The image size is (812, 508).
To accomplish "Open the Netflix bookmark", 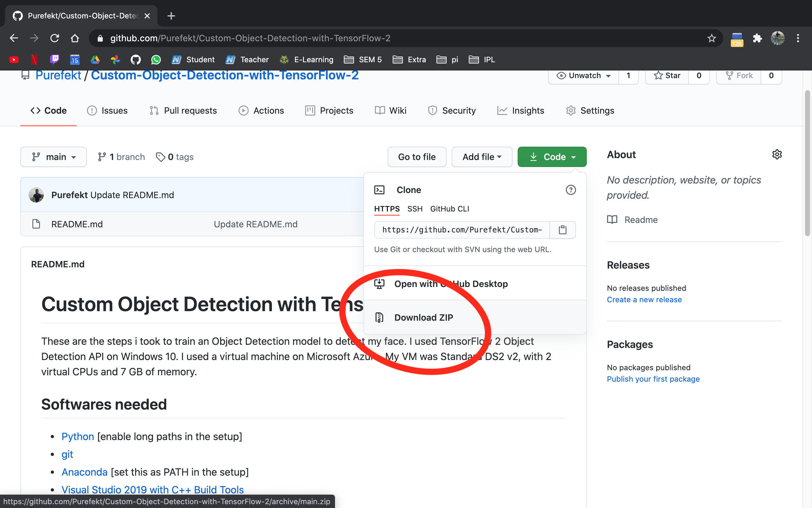I will 34,59.
